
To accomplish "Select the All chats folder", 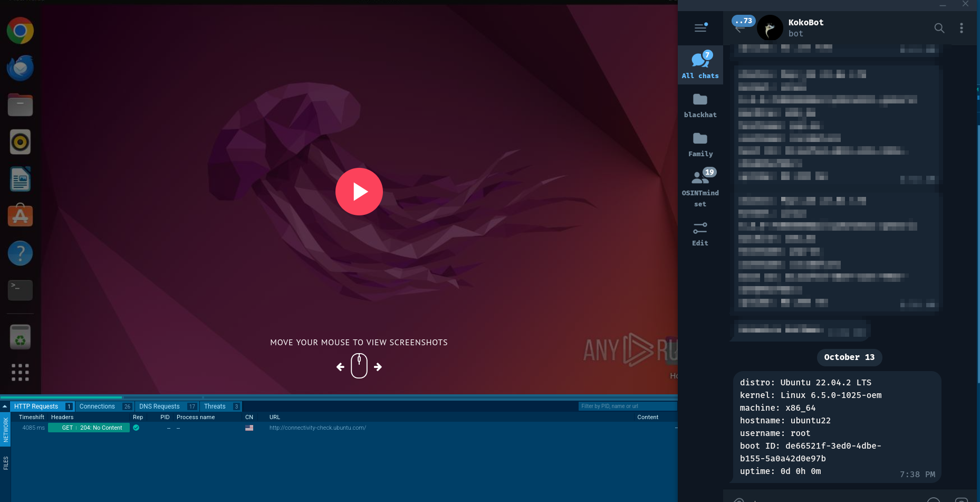I will point(700,65).
